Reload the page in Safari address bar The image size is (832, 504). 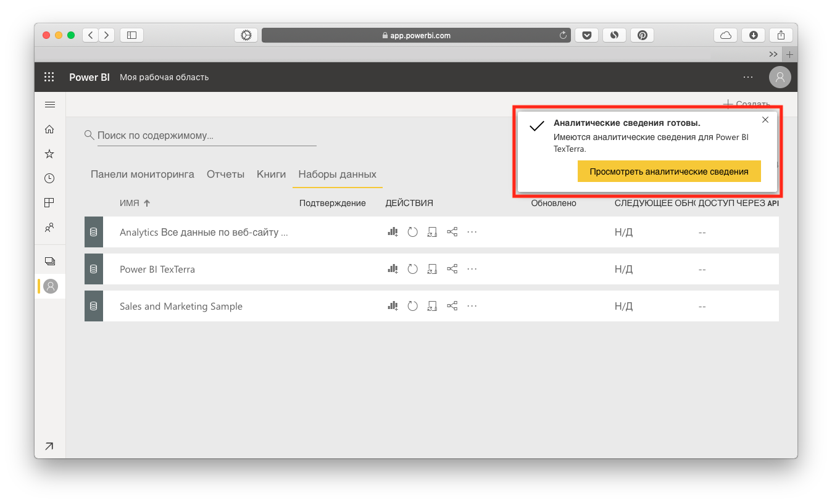[x=563, y=35]
